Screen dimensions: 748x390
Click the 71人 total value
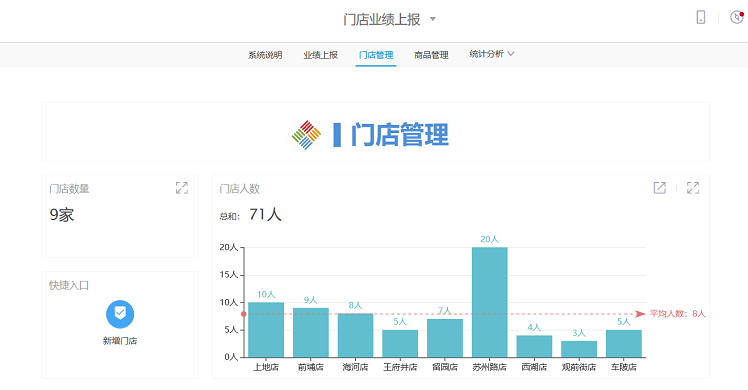(x=265, y=215)
